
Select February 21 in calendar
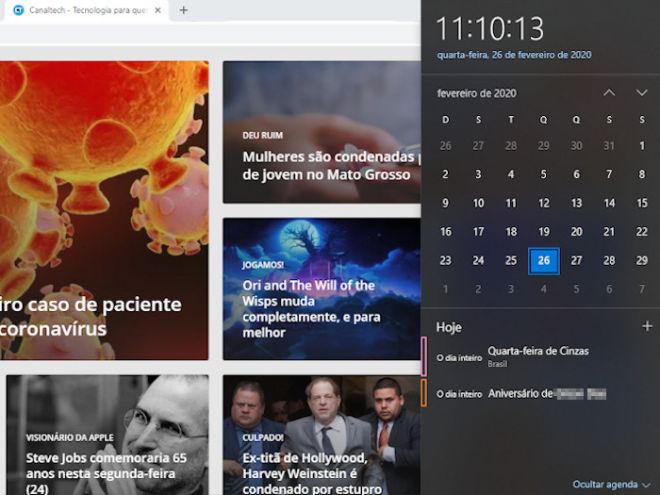[x=609, y=232]
